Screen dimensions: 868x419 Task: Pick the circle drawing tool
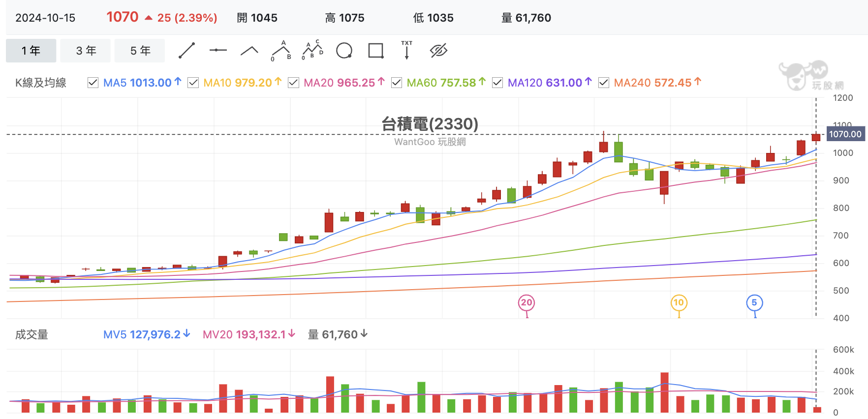tap(344, 51)
